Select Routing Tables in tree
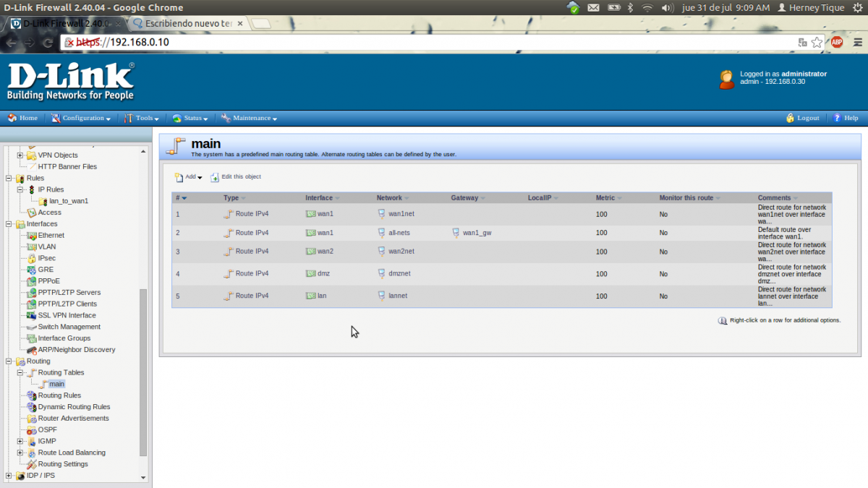The image size is (868, 488). point(61,372)
